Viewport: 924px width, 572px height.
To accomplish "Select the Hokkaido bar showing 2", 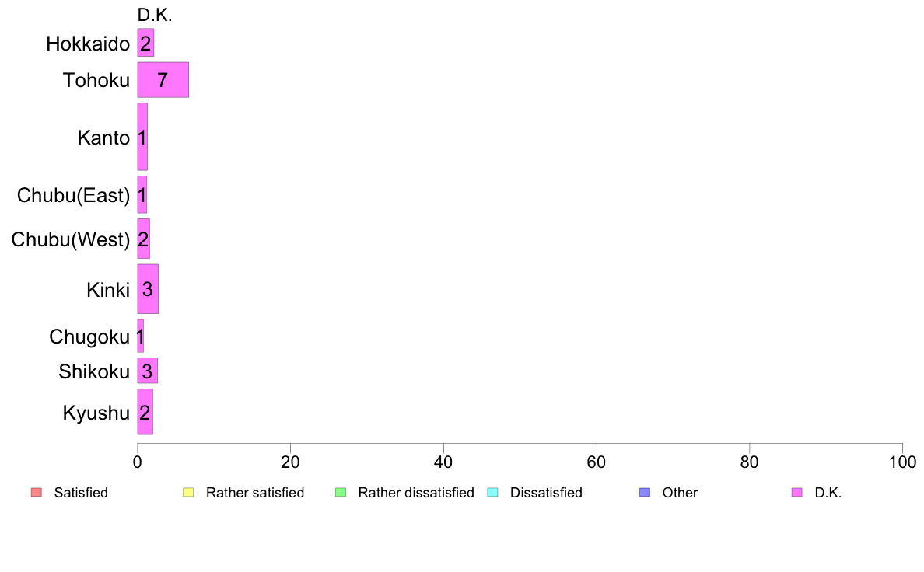I will [145, 43].
